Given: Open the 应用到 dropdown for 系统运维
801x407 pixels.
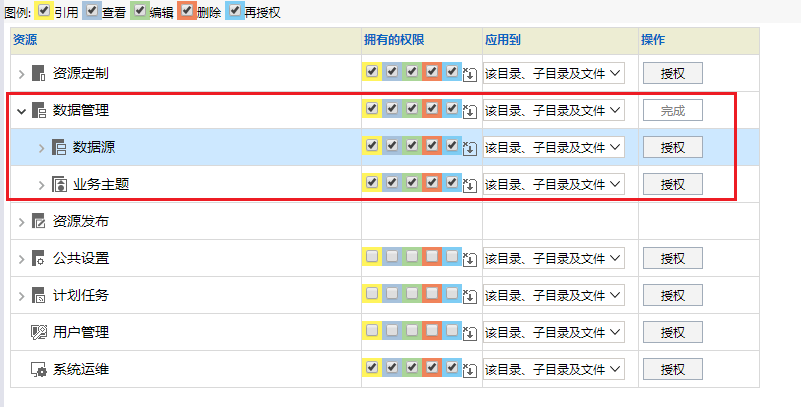Looking at the screenshot, I should click(x=554, y=369).
